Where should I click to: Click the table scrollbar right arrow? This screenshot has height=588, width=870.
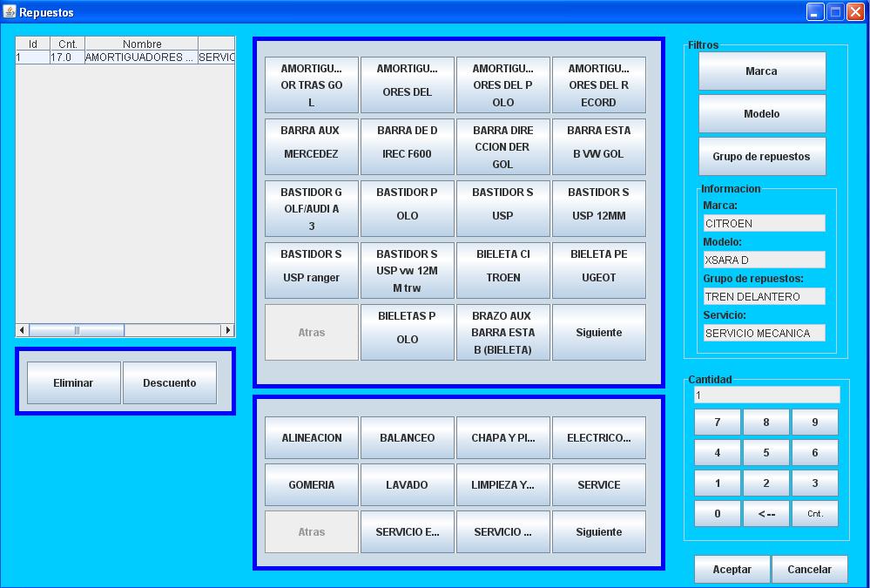(228, 330)
